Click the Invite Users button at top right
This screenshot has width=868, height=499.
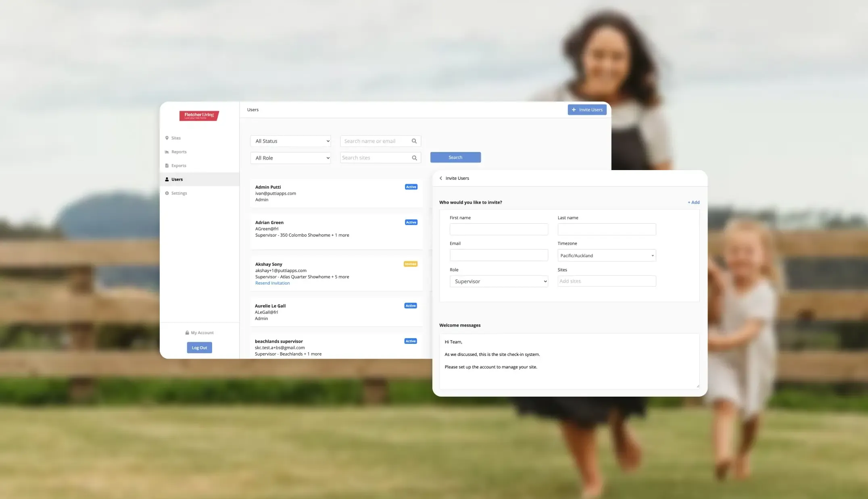coord(587,110)
